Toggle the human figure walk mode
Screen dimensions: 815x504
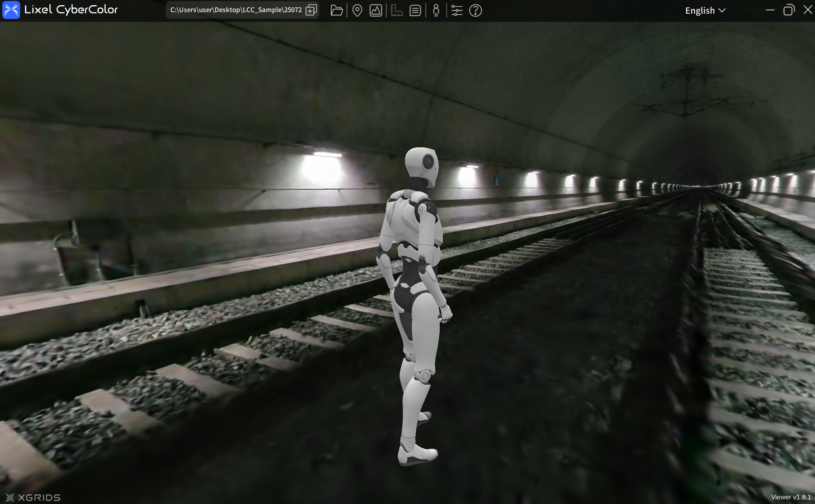coord(436,11)
